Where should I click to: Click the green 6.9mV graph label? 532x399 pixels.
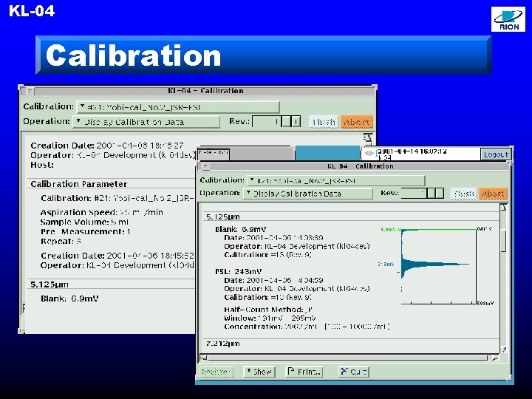388,230
